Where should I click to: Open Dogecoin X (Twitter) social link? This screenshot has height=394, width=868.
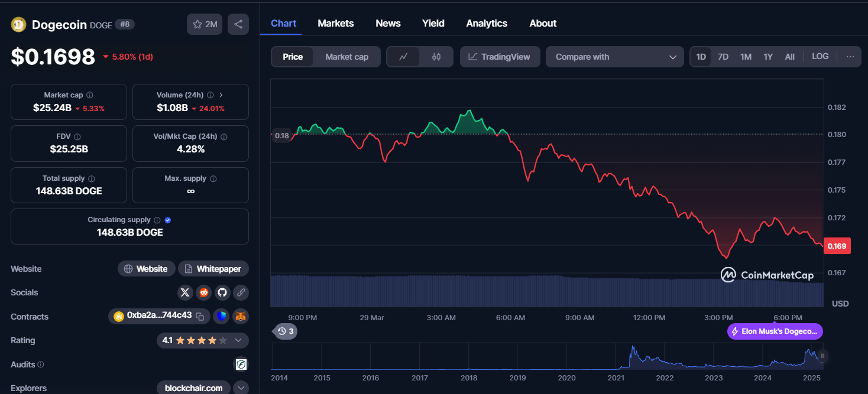(x=186, y=292)
